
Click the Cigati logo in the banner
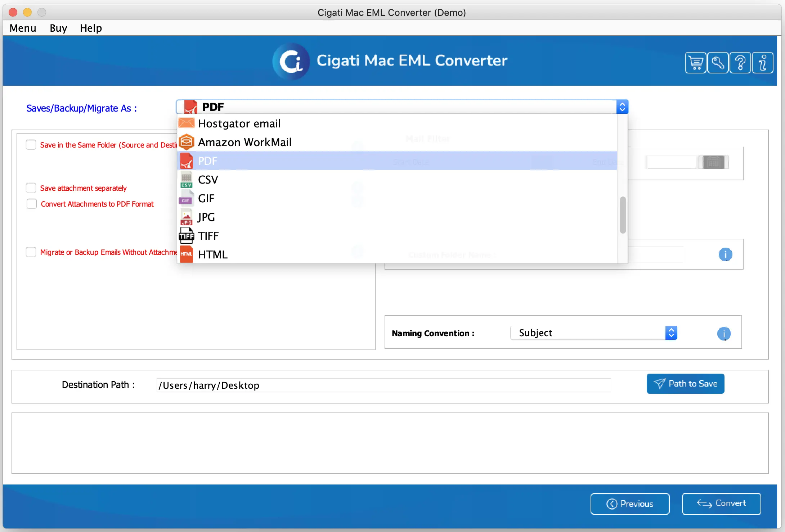(291, 61)
